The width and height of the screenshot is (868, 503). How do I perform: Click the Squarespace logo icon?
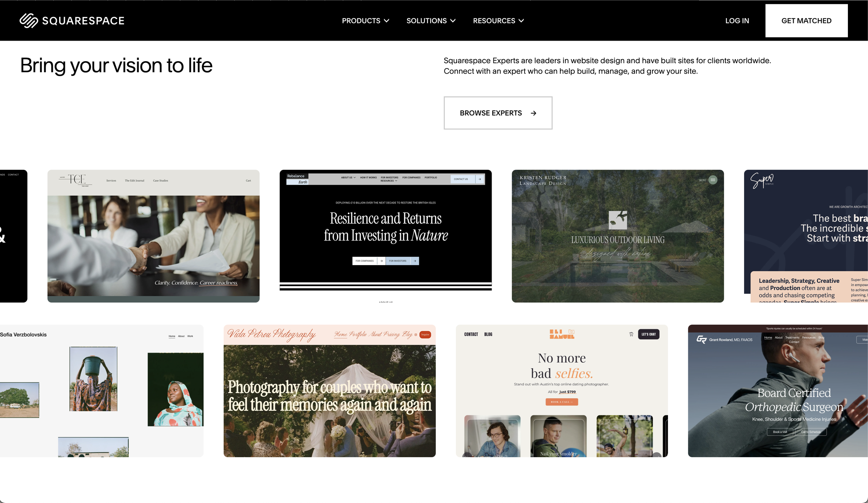(x=30, y=20)
